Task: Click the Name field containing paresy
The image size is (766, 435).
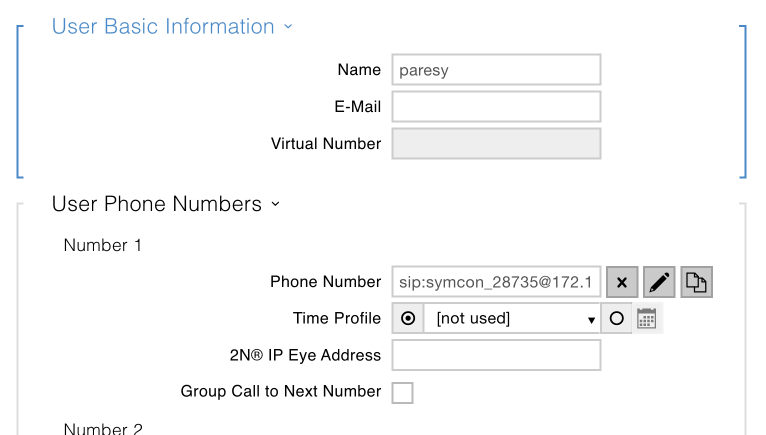Action: [496, 70]
